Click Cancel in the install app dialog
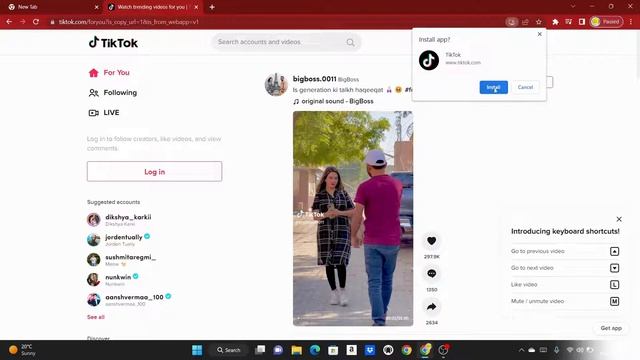This screenshot has width=640, height=360. pyautogui.click(x=525, y=87)
